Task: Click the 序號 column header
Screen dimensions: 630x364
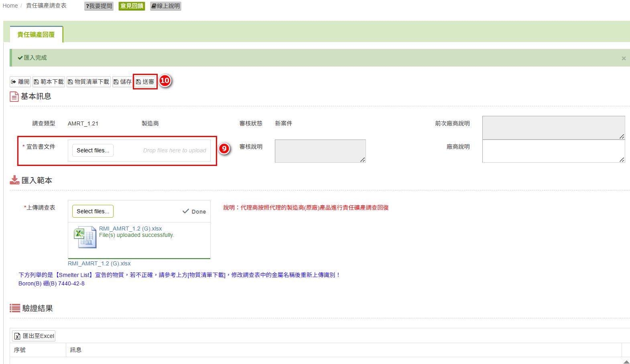Action: tap(20, 350)
